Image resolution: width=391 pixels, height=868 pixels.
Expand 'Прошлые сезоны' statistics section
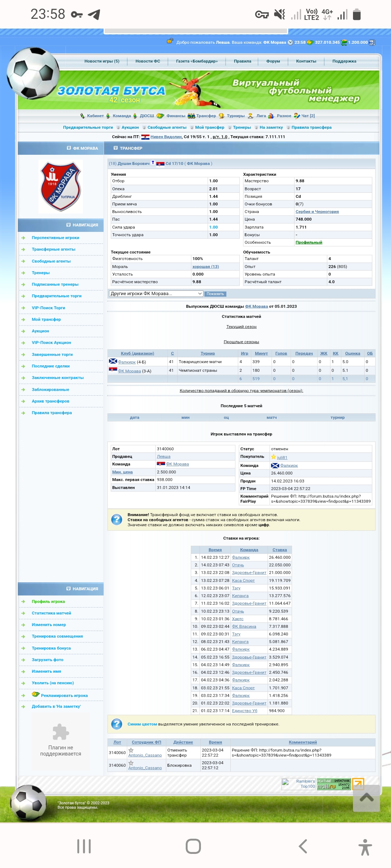pos(241,342)
